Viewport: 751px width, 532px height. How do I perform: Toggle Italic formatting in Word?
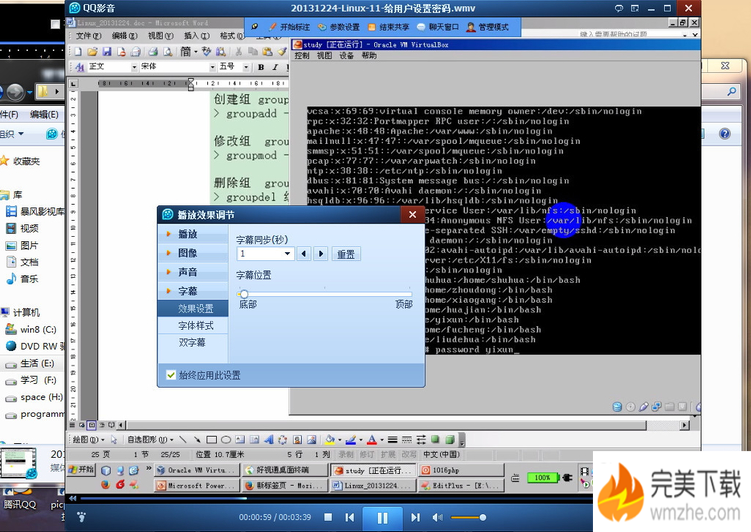(275, 67)
